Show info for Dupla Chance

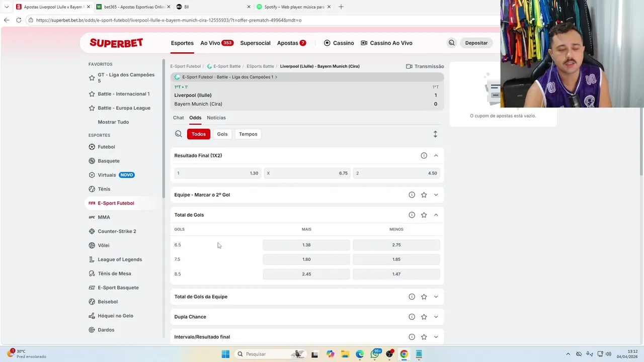412,317
